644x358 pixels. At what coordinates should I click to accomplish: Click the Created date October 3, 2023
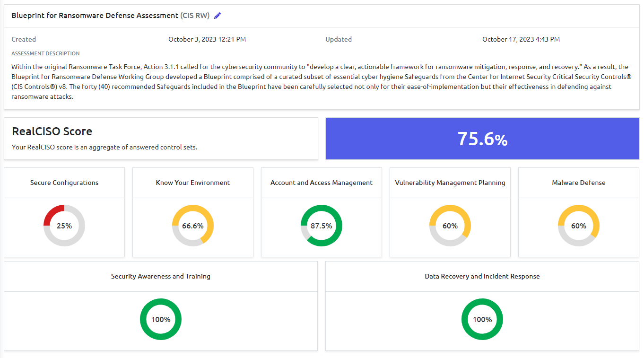point(207,40)
